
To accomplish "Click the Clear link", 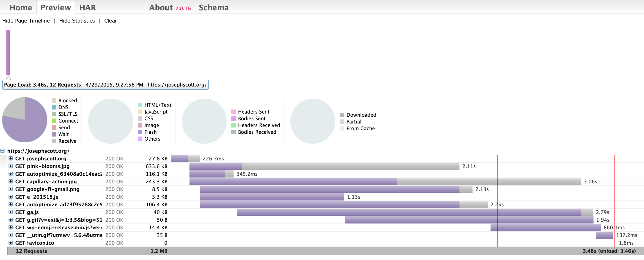I will pos(110,21).
